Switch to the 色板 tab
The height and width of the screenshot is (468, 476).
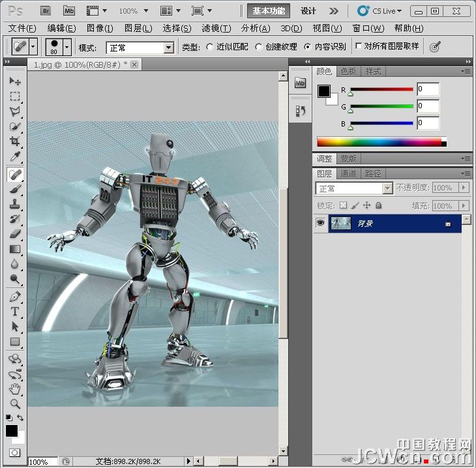(348, 72)
